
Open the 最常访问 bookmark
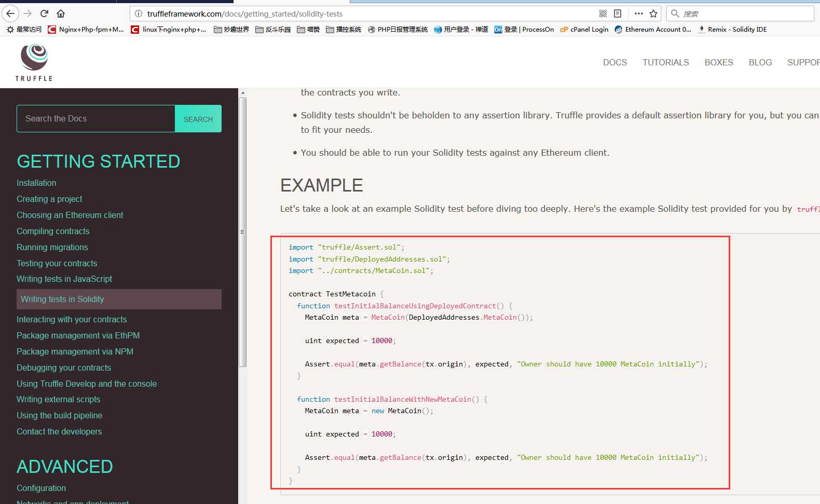pos(24,30)
